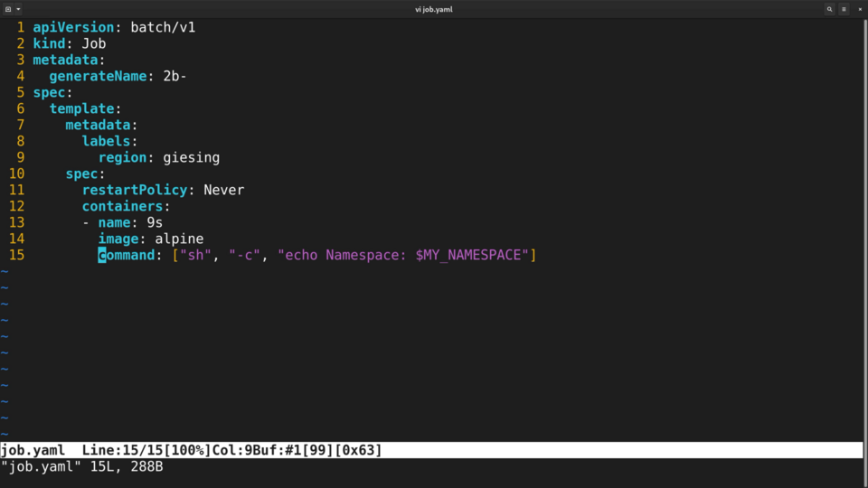Click the message '"job.yaml" 15L, 288B'

(x=82, y=466)
